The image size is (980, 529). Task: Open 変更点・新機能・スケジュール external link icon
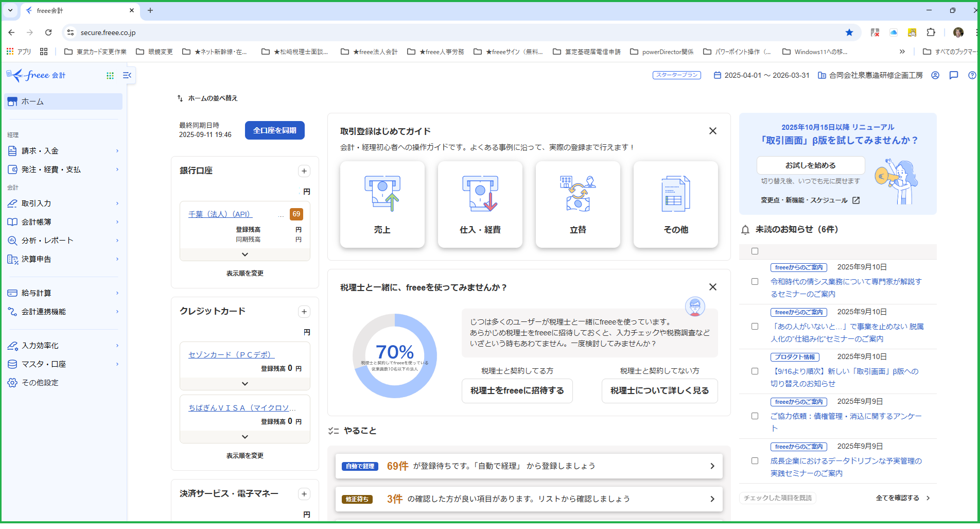tap(856, 200)
